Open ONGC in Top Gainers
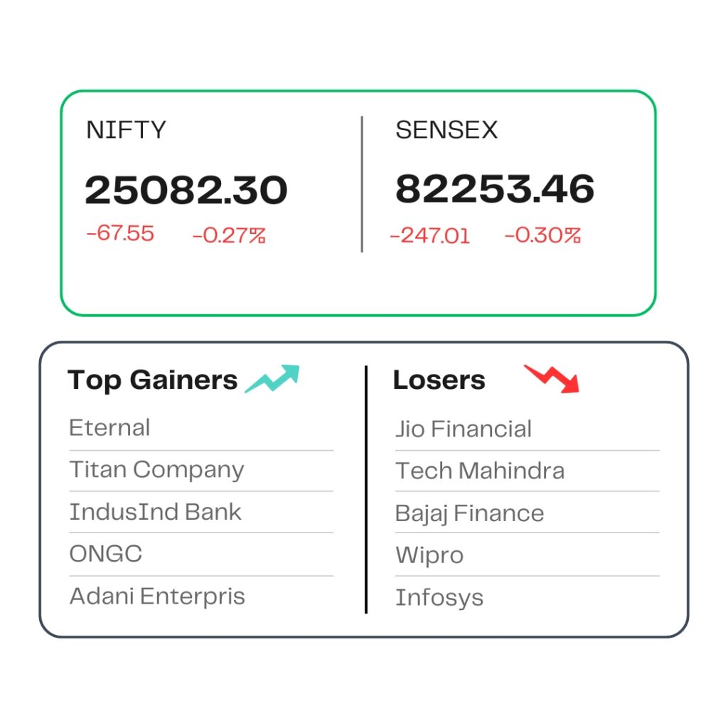 coord(106,554)
